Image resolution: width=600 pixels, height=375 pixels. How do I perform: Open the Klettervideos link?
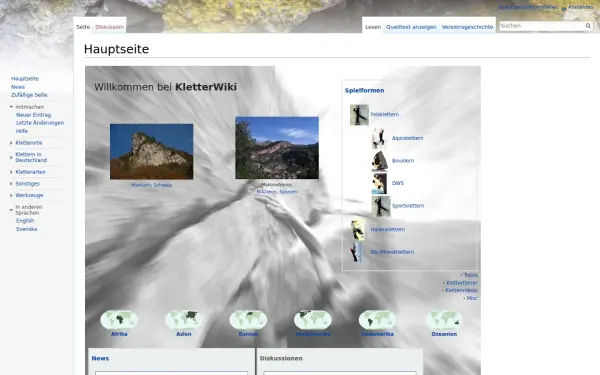[461, 290]
